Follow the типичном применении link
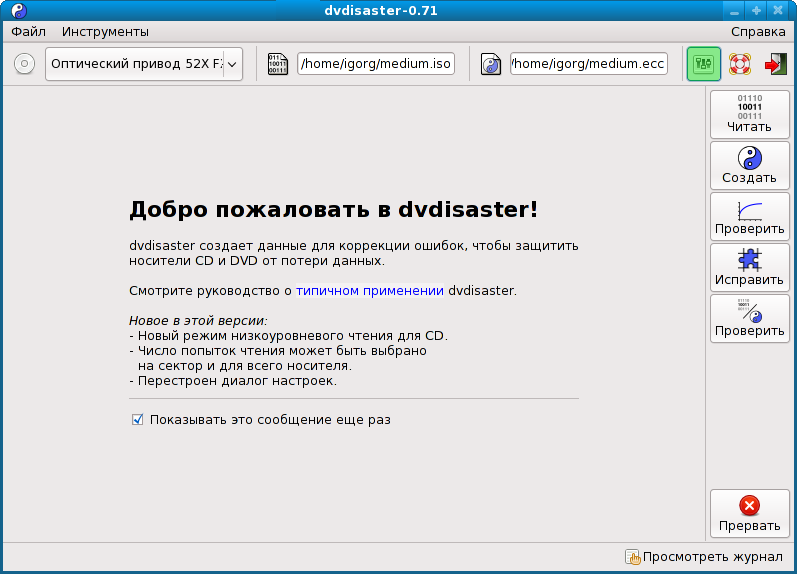 (370, 291)
